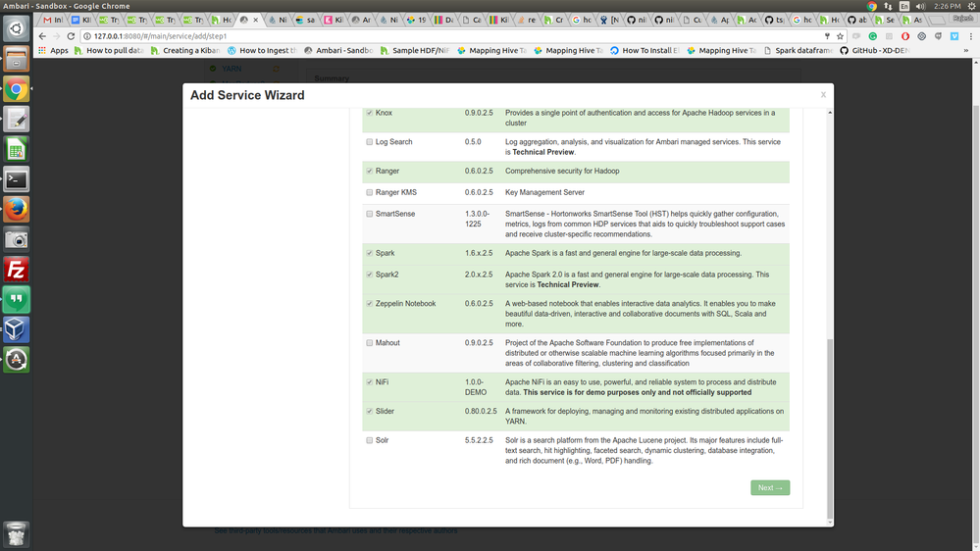Screen dimensions: 980x551
Task: Open Software Updater in the dock
Action: [x=17, y=359]
